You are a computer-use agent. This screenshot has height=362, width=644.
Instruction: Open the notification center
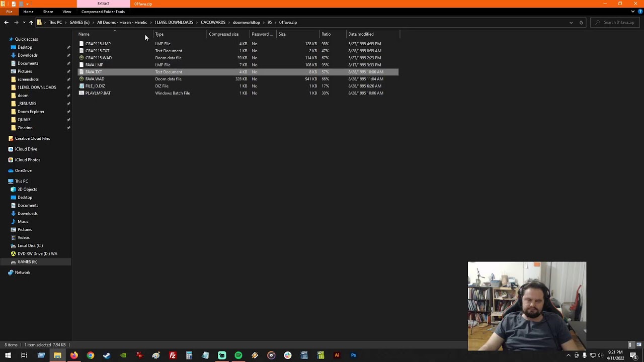[x=633, y=355]
